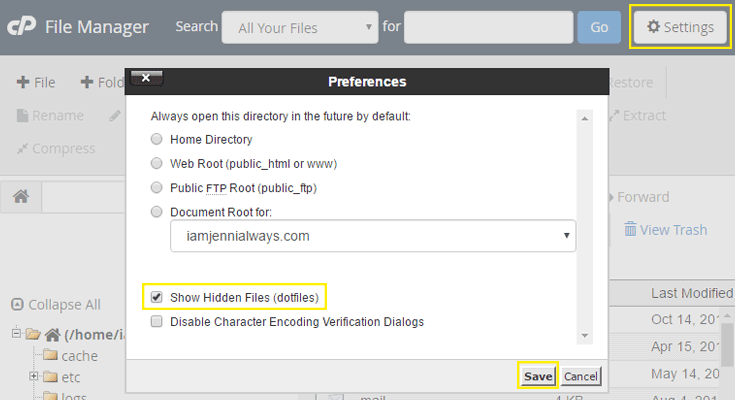735x400 pixels.
Task: Expand the etc folder in tree
Action: (34, 377)
